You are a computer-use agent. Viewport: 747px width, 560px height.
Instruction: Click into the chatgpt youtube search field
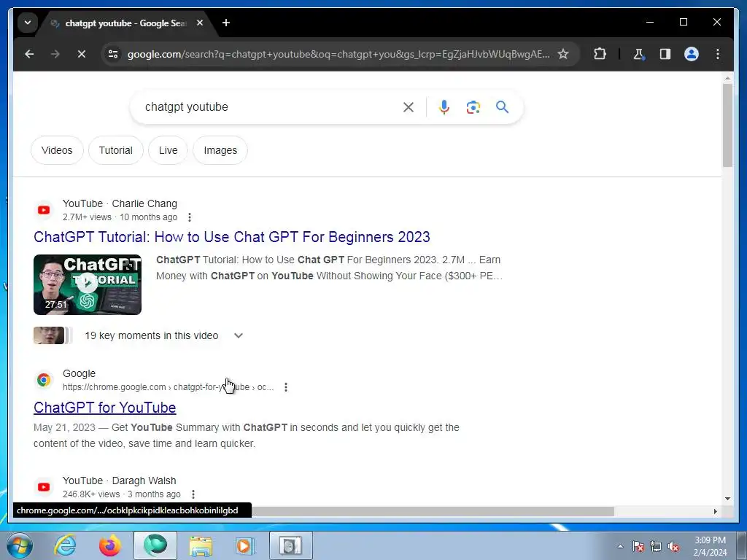(x=269, y=107)
